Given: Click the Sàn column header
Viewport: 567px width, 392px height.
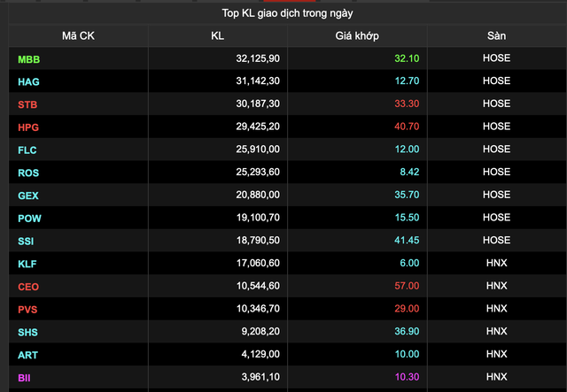Looking at the screenshot, I should (x=496, y=36).
